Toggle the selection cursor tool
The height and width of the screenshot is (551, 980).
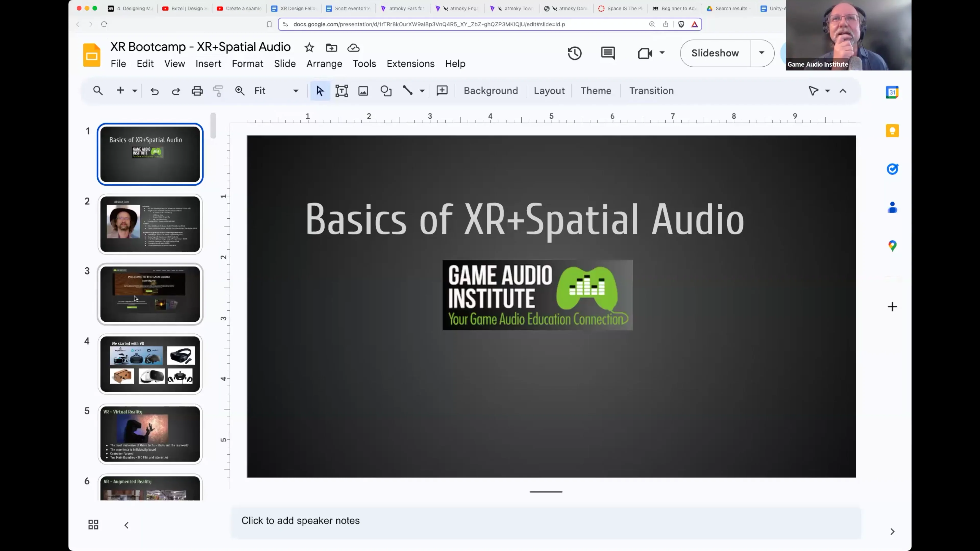click(x=320, y=91)
